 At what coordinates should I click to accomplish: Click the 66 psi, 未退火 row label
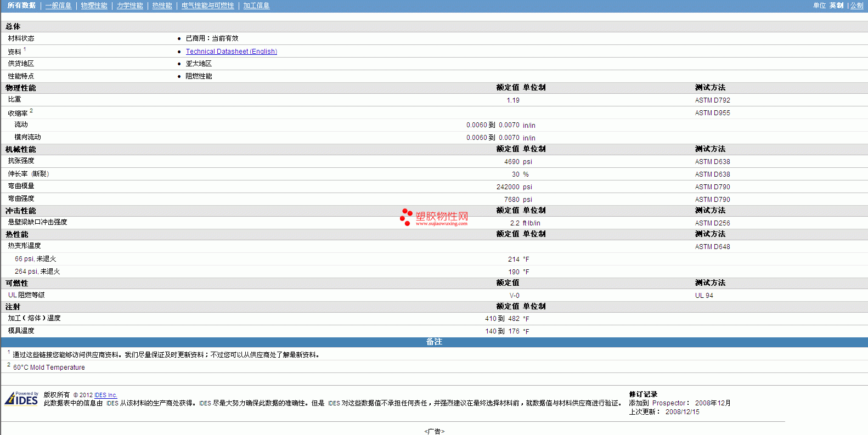[35, 259]
